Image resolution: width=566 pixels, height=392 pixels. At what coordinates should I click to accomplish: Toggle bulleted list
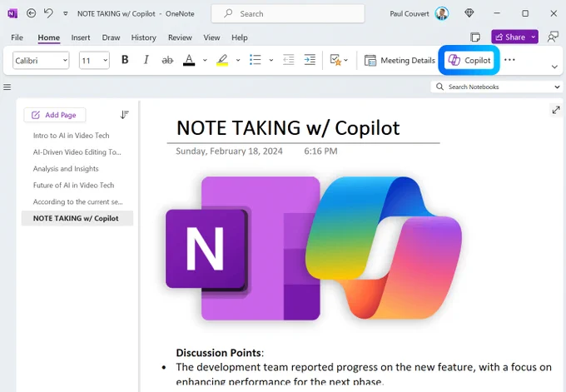[x=256, y=60]
